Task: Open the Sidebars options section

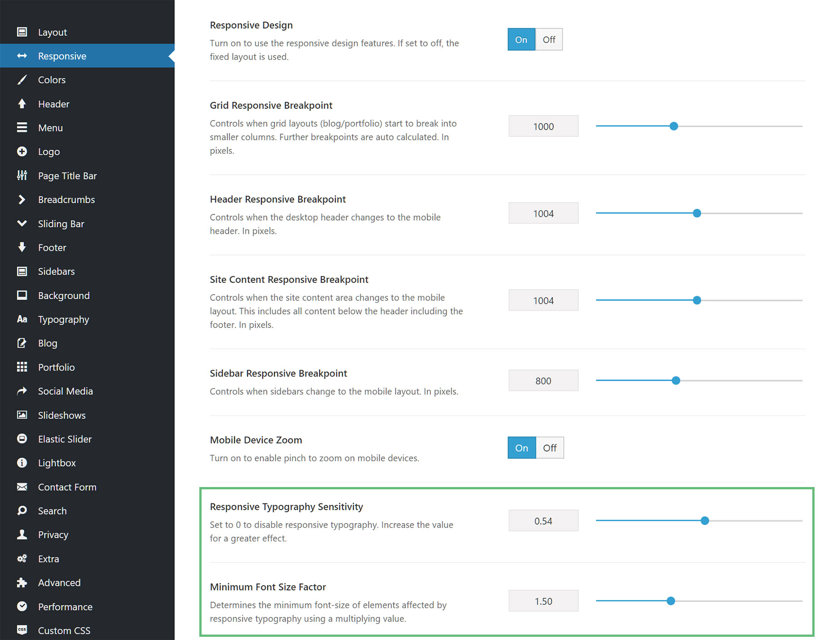Action: [87, 271]
